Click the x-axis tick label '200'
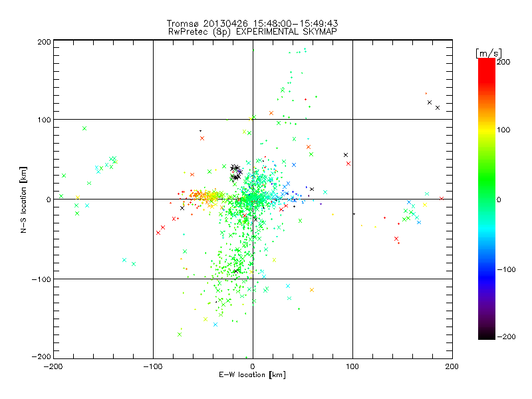This screenshot has height=399, width=532. [452, 366]
